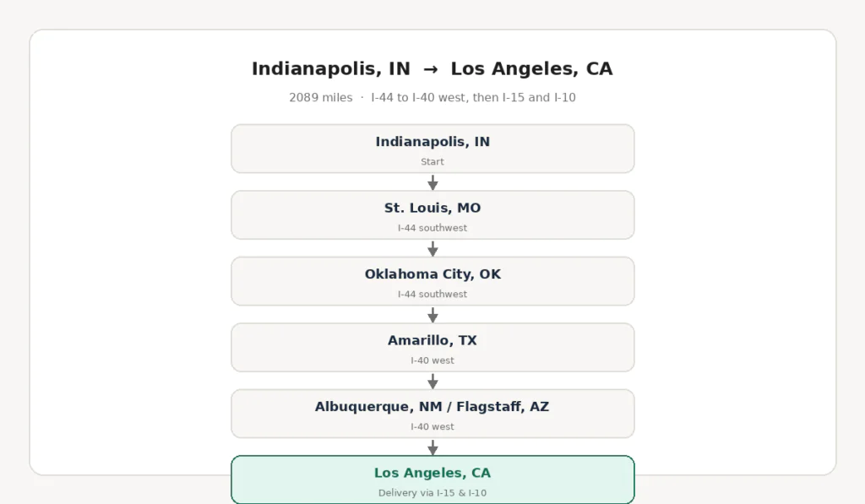Viewport: 865px width, 504px height.
Task: Click 'I-44 southwest' under Oklahoma City
Action: click(x=432, y=294)
